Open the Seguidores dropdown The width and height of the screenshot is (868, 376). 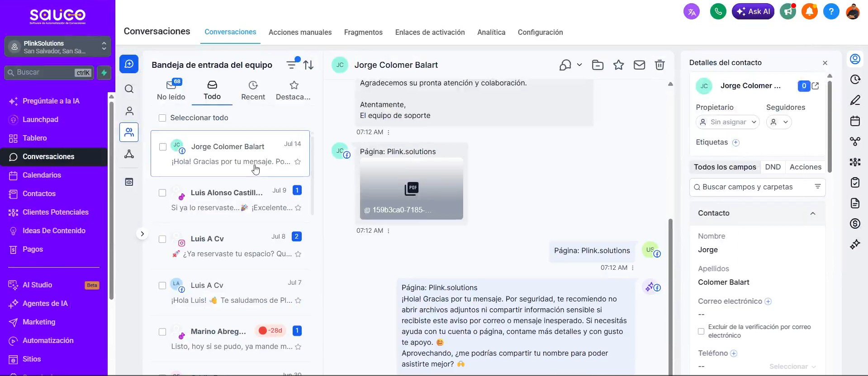[x=779, y=122]
